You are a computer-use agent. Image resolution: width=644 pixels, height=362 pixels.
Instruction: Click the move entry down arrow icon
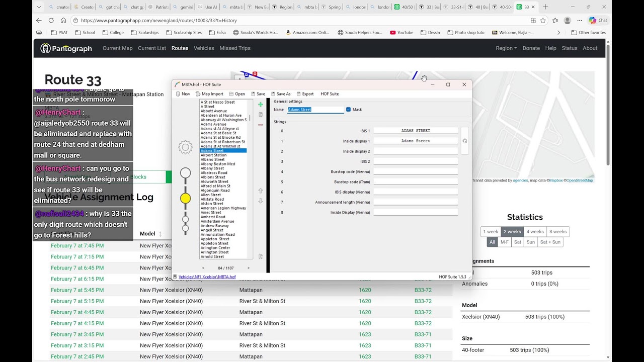pos(261,201)
